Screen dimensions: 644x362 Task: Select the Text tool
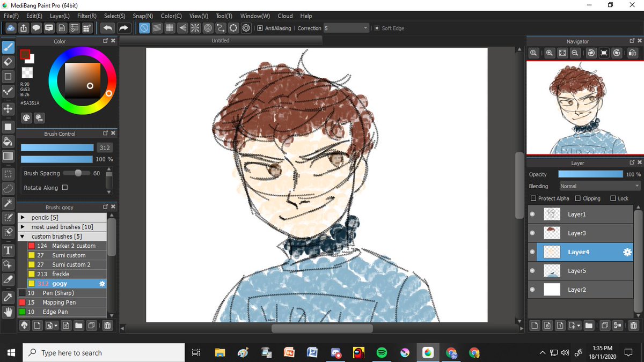coord(8,250)
